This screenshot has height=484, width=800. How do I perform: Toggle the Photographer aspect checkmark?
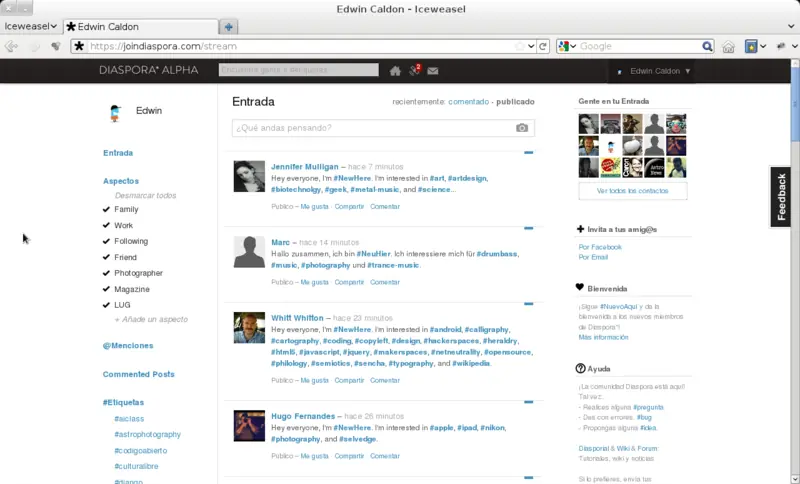(x=106, y=273)
